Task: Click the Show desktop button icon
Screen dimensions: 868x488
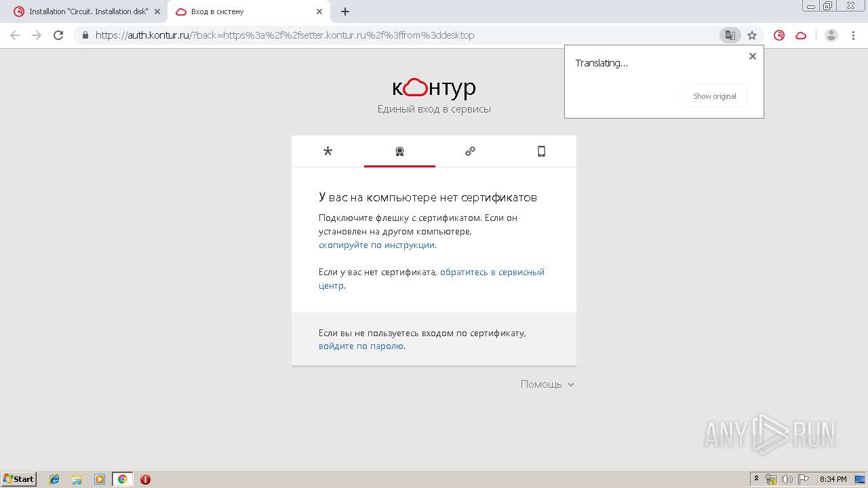Action: tap(860, 479)
